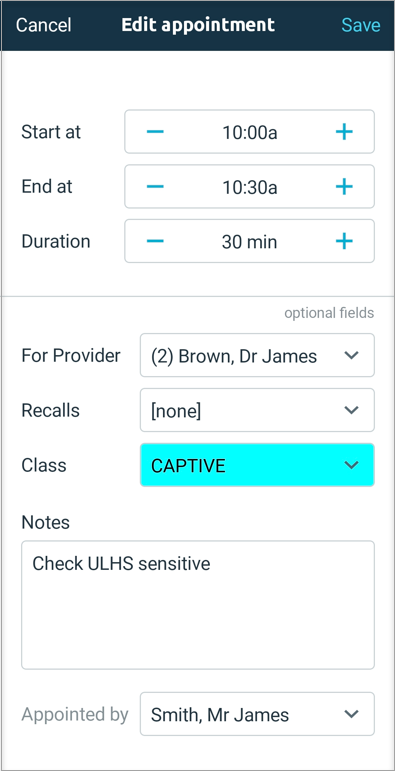Open the cyan CAPTIVE class dropdown
The height and width of the screenshot is (771, 395).
tap(257, 465)
